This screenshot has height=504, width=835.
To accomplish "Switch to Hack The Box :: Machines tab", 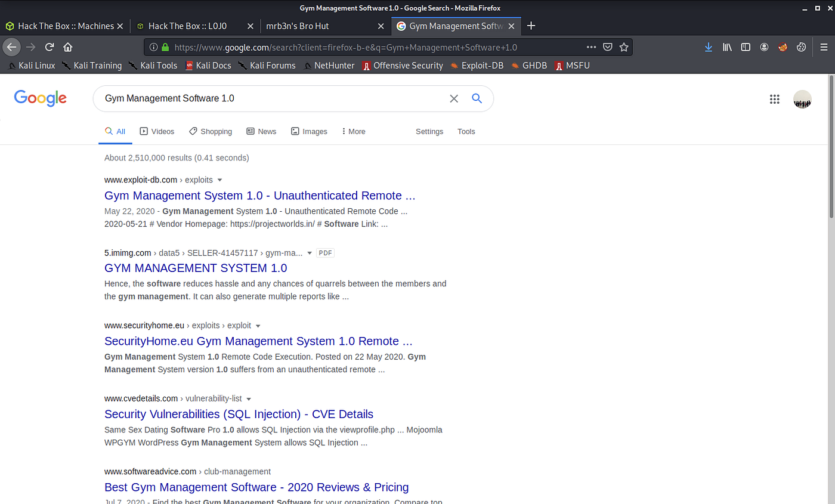I will (66, 26).
